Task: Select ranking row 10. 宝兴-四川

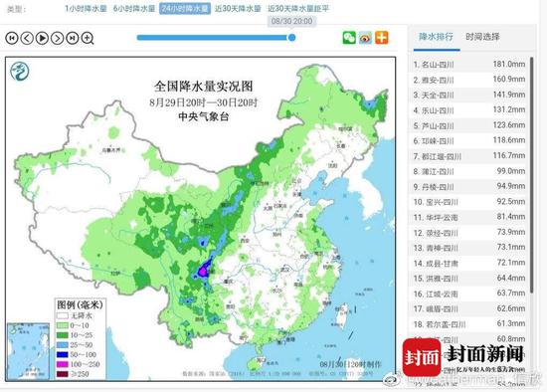Action: [x=468, y=202]
